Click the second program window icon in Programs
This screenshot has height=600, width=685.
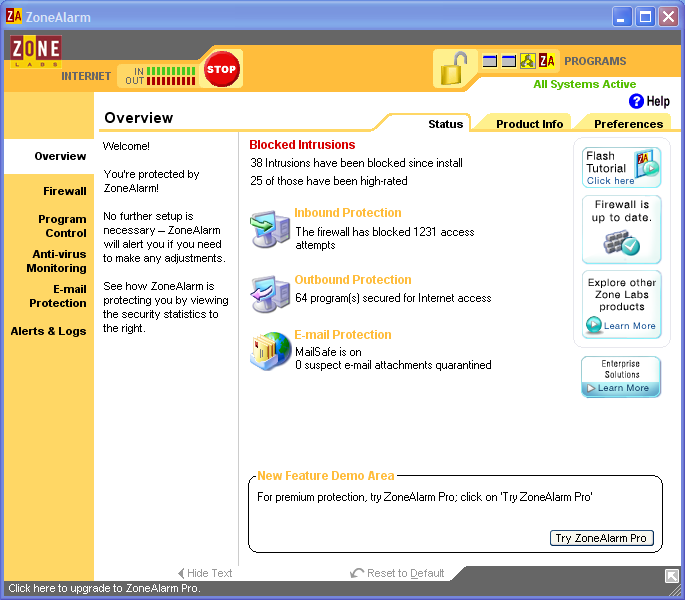(x=509, y=61)
